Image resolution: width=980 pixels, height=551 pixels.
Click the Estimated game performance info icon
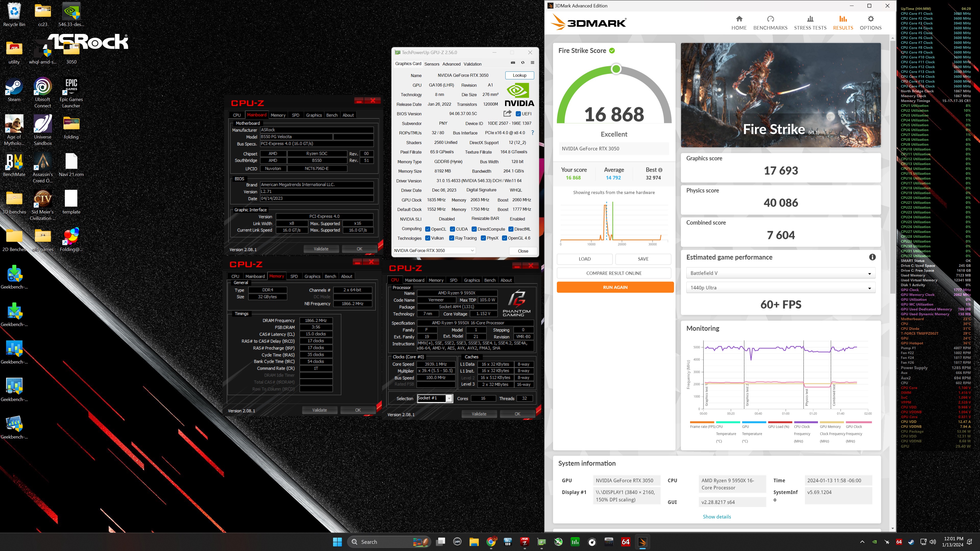tap(872, 257)
